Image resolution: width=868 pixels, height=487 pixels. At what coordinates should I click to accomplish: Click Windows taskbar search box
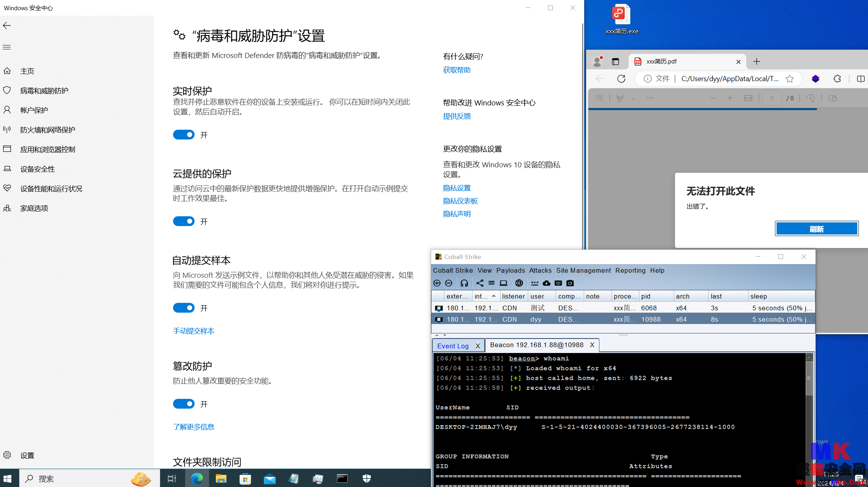coord(90,478)
